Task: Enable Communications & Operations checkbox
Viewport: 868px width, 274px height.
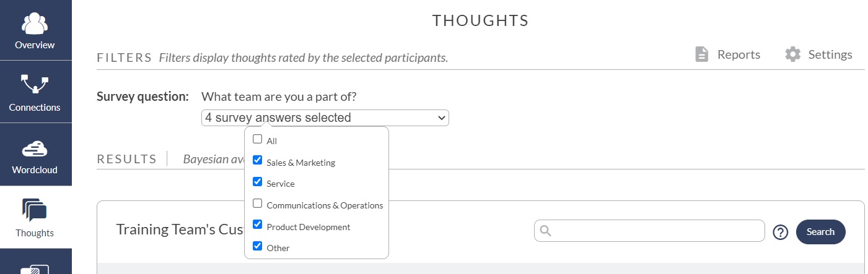Action: [258, 203]
